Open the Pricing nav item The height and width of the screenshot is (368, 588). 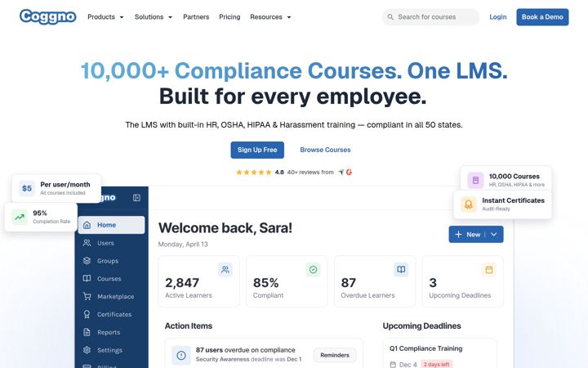(229, 17)
